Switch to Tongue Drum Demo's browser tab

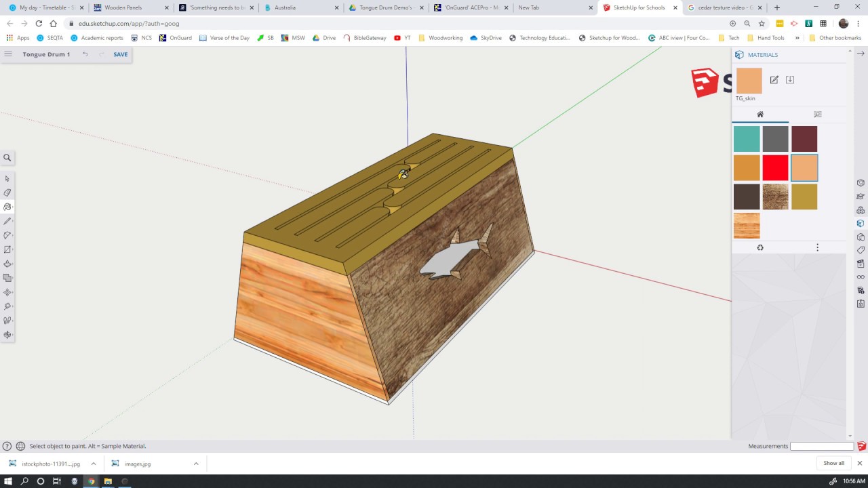coord(386,7)
